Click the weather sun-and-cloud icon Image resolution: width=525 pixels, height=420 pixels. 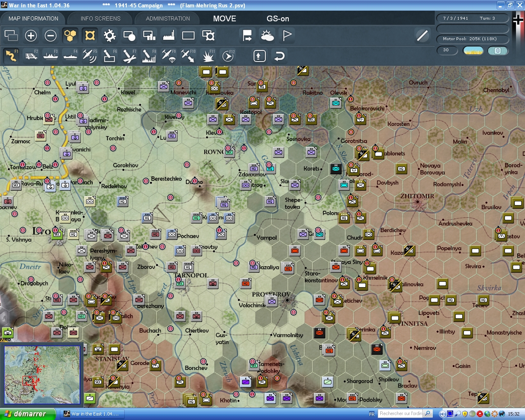(x=267, y=36)
